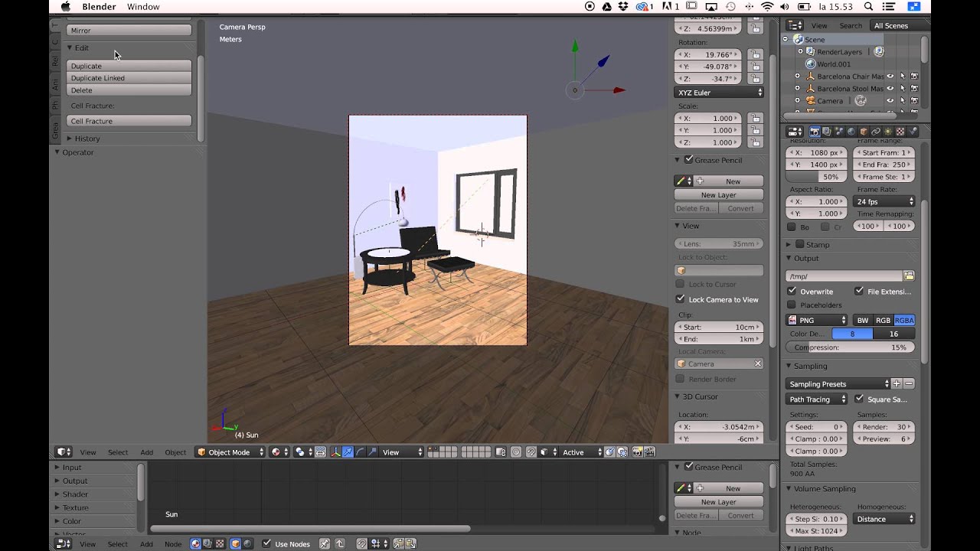Open the 24 fps frame rate dropdown

pyautogui.click(x=884, y=201)
